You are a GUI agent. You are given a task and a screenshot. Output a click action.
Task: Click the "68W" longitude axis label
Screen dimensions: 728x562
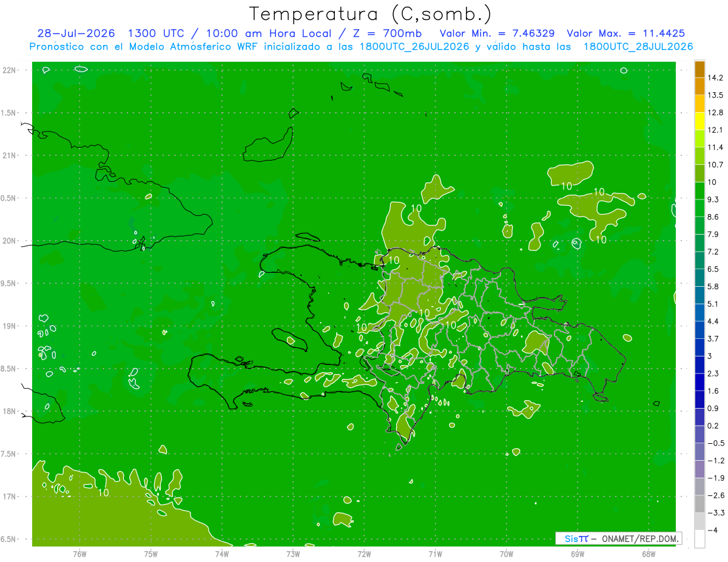point(649,554)
